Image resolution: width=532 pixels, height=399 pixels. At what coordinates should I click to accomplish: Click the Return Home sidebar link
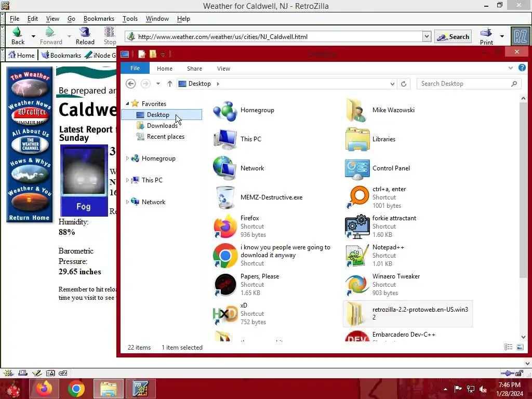tap(29, 218)
